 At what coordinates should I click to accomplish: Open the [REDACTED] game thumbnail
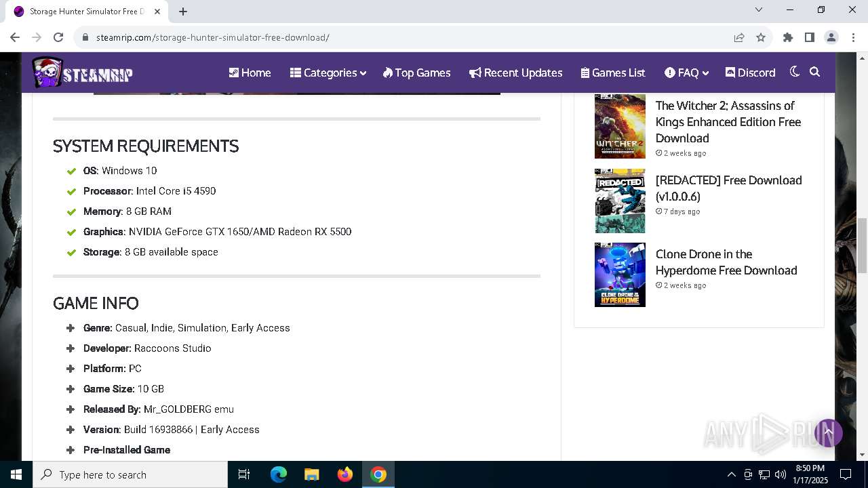point(620,201)
